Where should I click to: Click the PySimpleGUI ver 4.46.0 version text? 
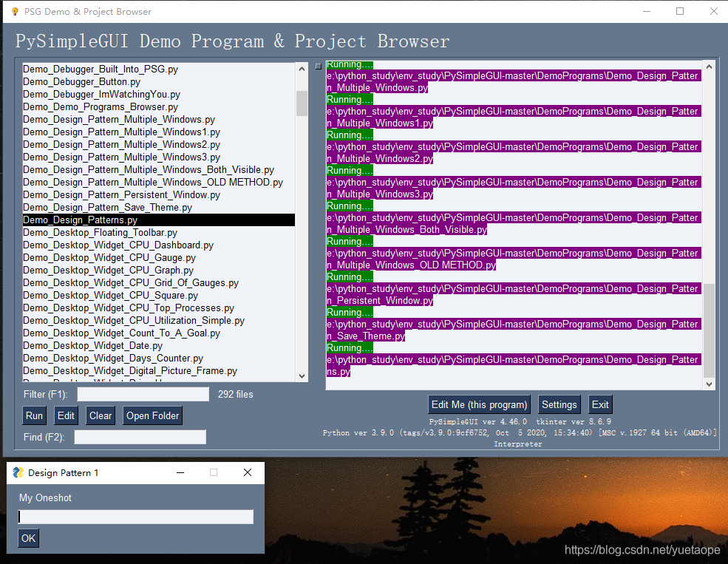tap(477, 421)
